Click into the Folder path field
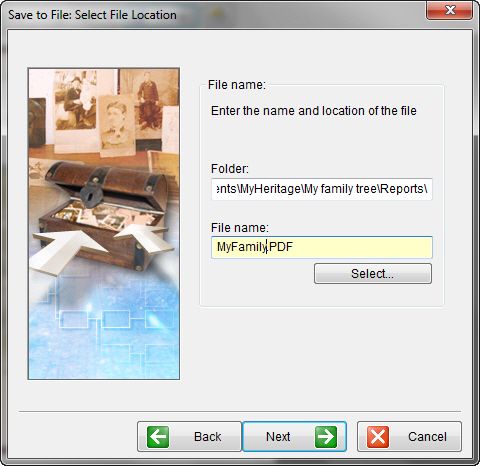 322,189
